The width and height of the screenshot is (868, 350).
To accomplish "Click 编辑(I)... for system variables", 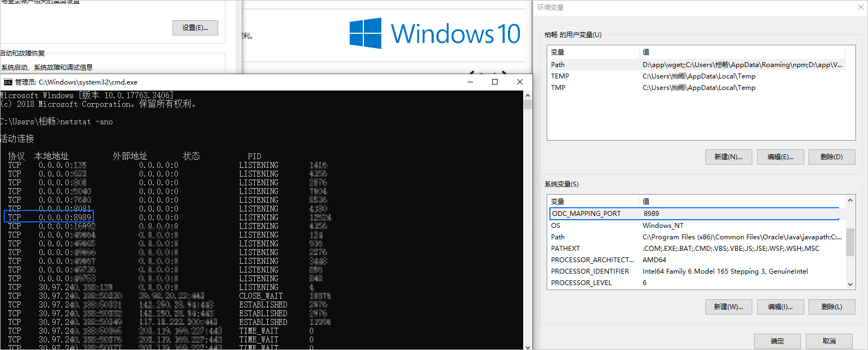I will [x=780, y=307].
